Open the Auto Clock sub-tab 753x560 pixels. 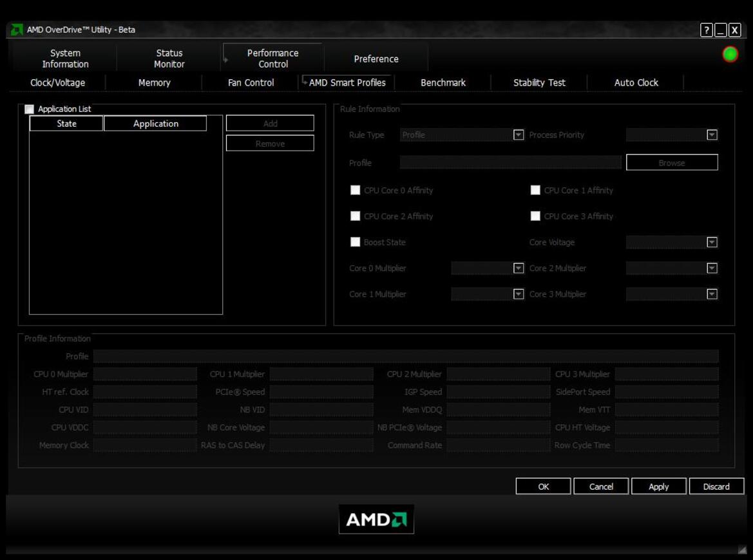pyautogui.click(x=636, y=82)
